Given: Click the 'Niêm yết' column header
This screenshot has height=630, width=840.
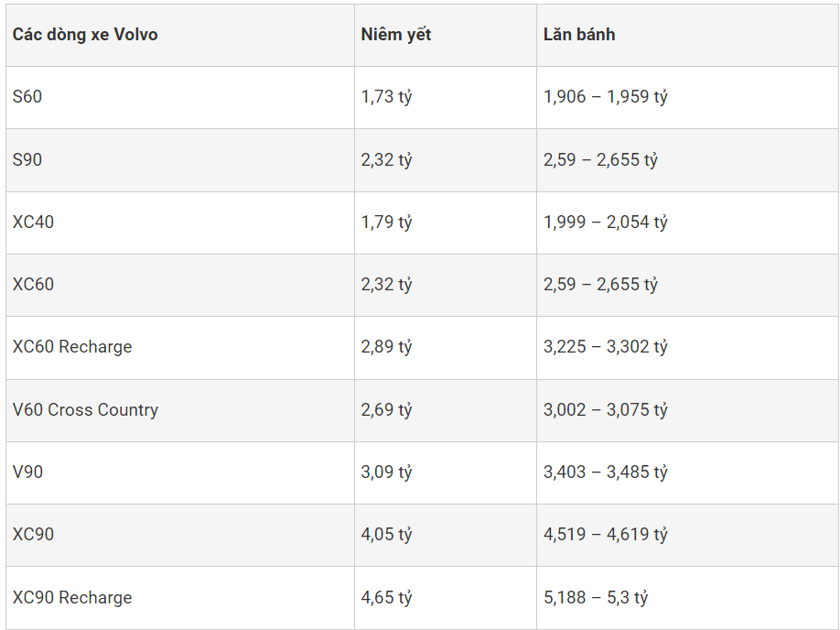Looking at the screenshot, I should pos(396,35).
